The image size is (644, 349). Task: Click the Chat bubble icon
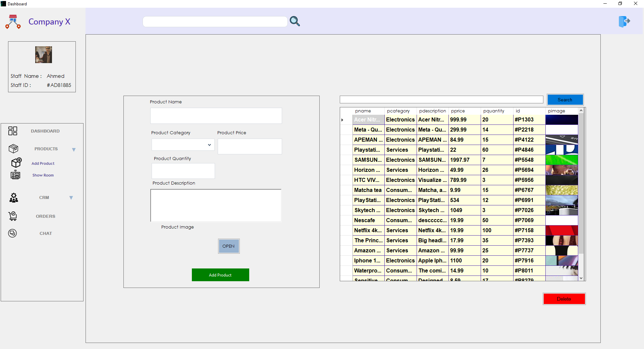pyautogui.click(x=12, y=233)
